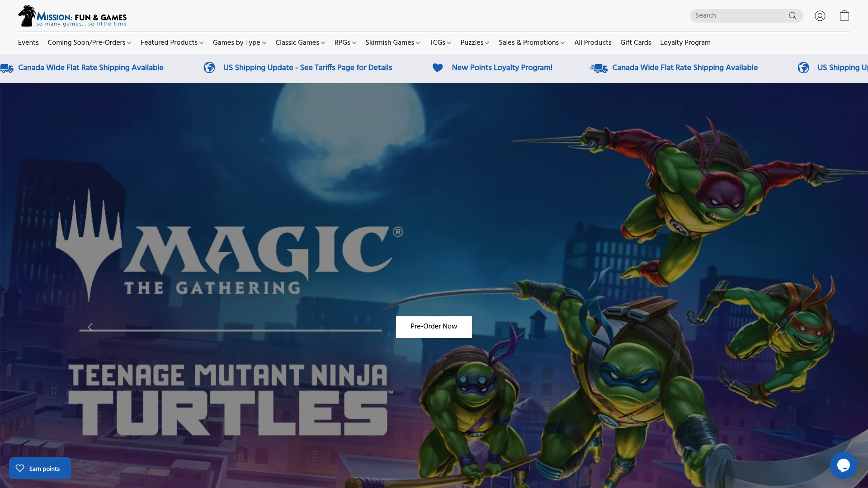This screenshot has width=868, height=488.
Task: Open the shopping cart icon
Action: point(844,15)
